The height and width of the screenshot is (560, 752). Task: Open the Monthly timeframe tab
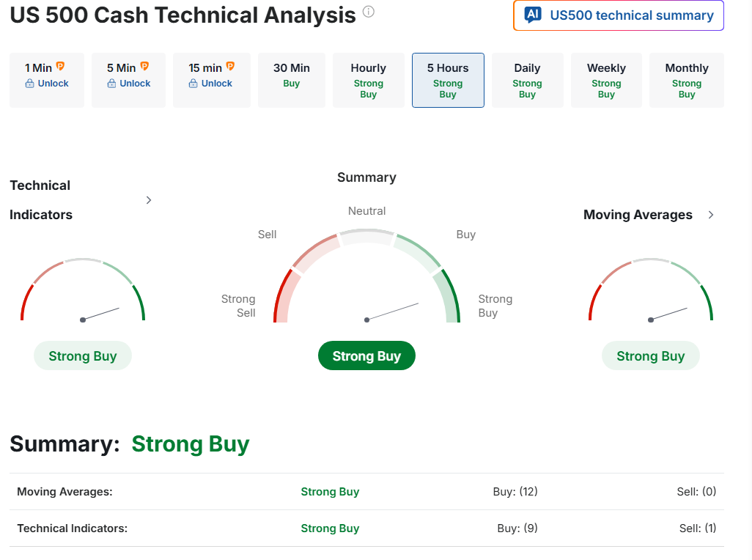(x=686, y=80)
